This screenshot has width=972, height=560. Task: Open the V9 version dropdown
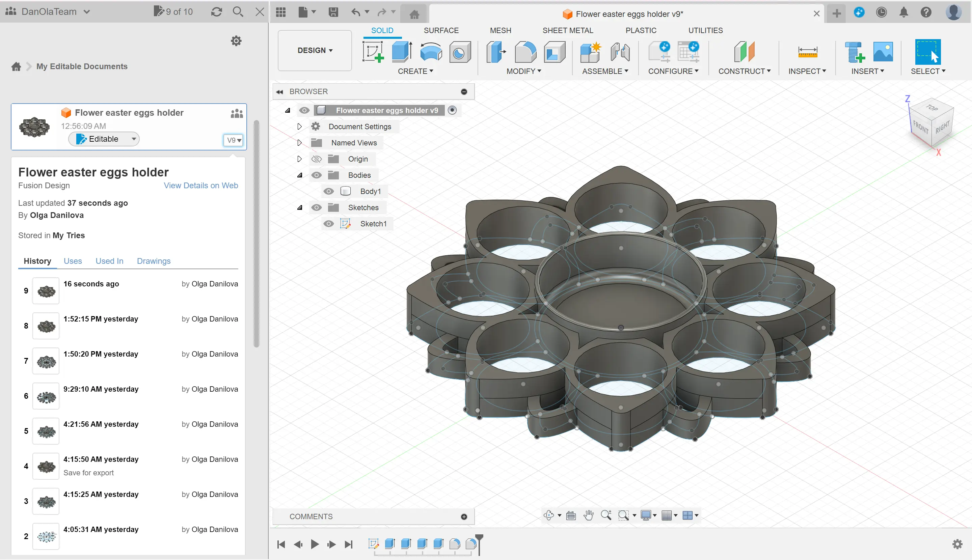pos(234,140)
